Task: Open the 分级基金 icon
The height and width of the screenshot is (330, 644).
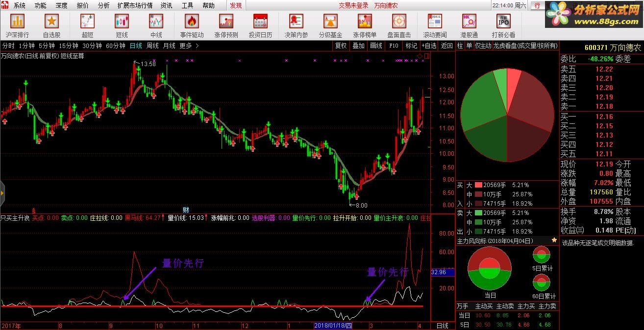Action: pyautogui.click(x=331, y=21)
